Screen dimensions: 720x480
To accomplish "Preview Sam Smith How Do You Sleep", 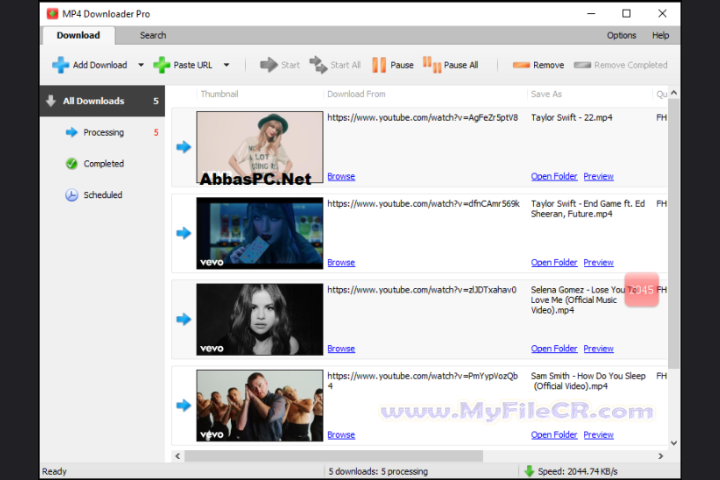I will (x=598, y=435).
